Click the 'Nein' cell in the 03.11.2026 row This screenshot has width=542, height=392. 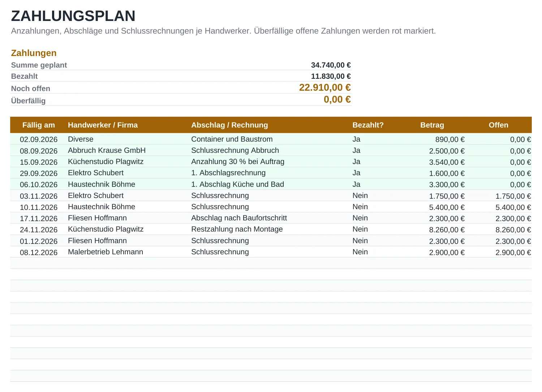click(360, 195)
